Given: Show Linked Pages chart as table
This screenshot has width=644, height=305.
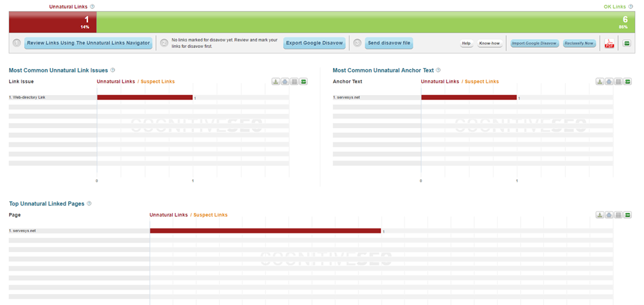Looking at the screenshot, I should pos(619,215).
